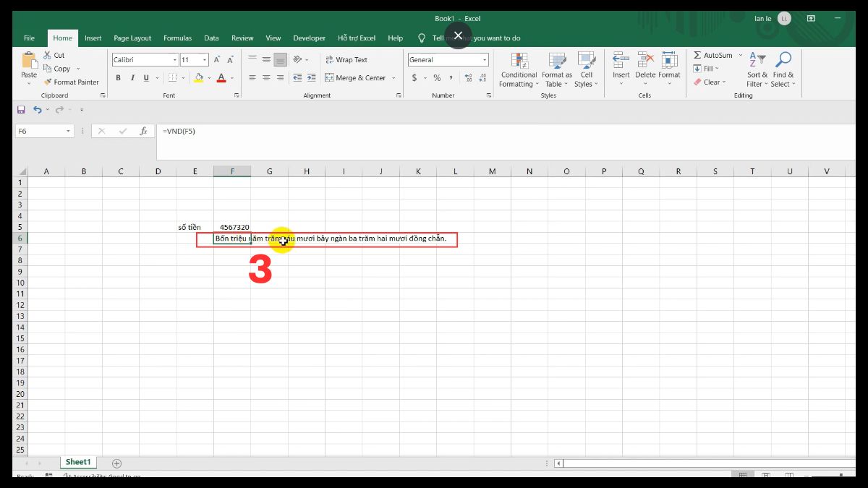Click the Name Box showing F6

click(x=40, y=131)
